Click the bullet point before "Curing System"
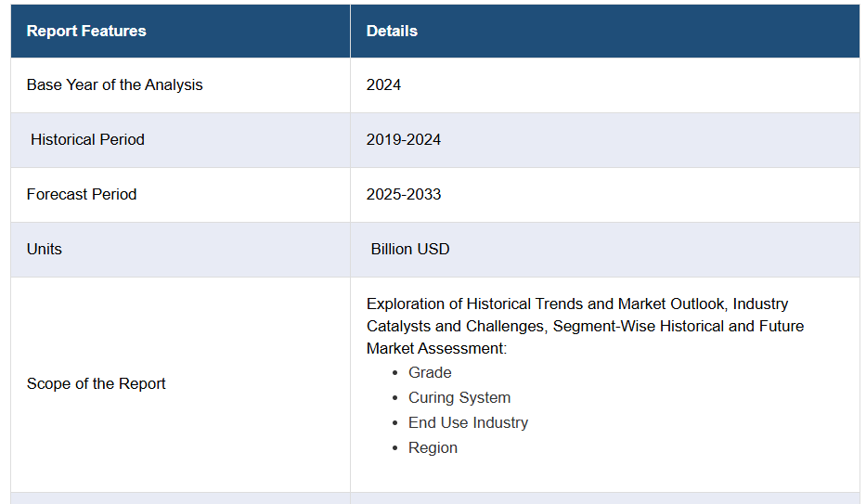The height and width of the screenshot is (504, 866). point(394,398)
